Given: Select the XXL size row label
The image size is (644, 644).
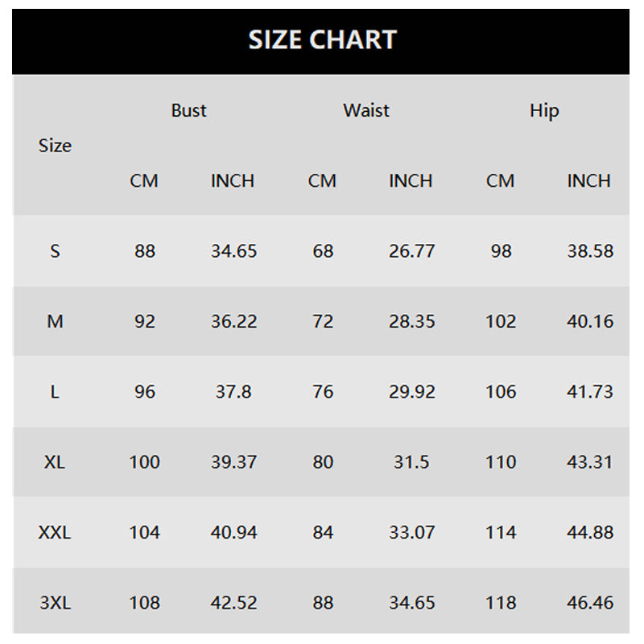Looking at the screenshot, I should click(55, 532).
